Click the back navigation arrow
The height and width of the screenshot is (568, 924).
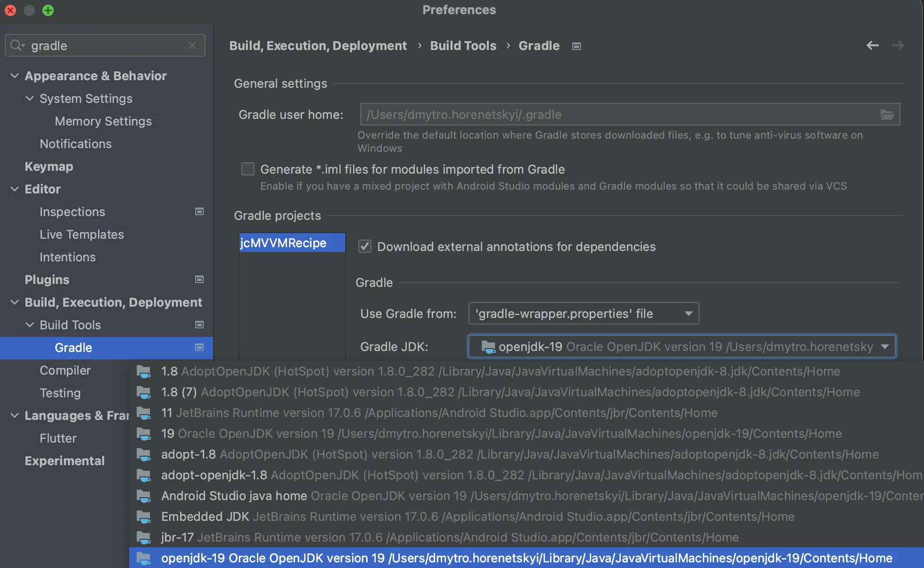click(x=873, y=45)
